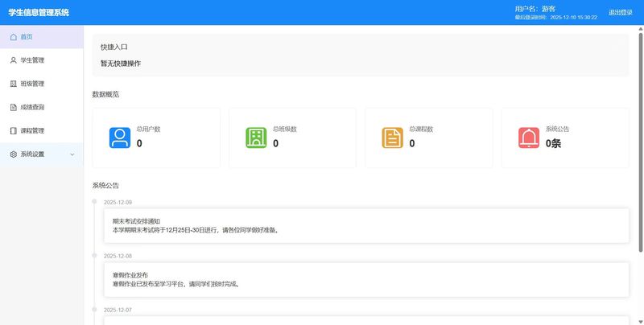Click the 学生信息管理系统 header title

click(x=39, y=13)
